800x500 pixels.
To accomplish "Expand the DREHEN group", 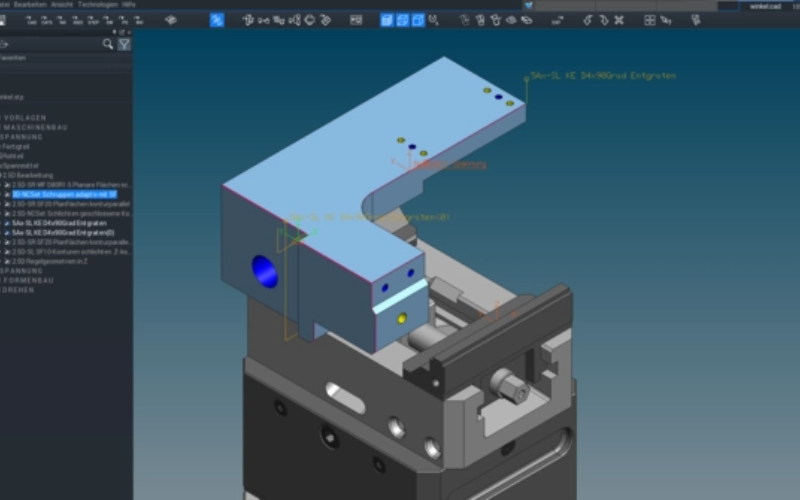I will tap(17, 290).
